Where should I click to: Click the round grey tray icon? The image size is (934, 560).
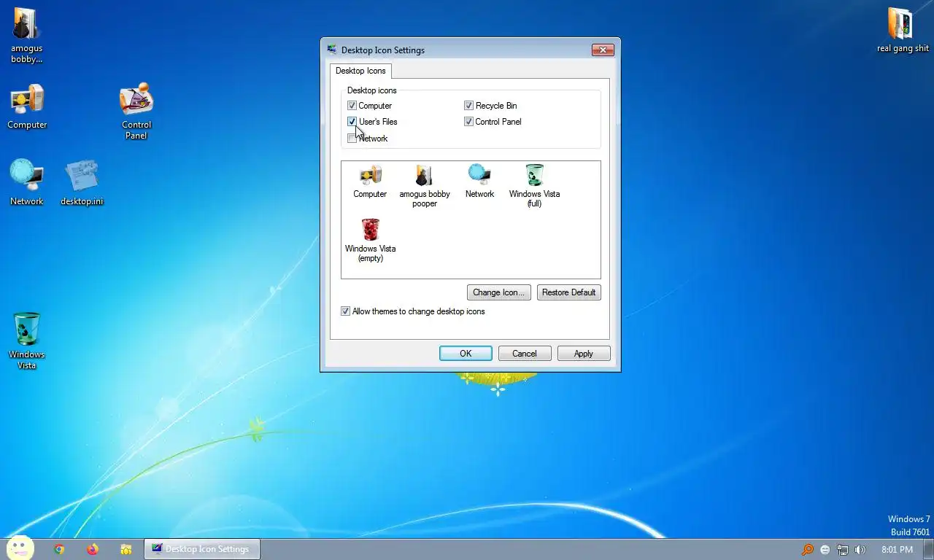click(825, 549)
